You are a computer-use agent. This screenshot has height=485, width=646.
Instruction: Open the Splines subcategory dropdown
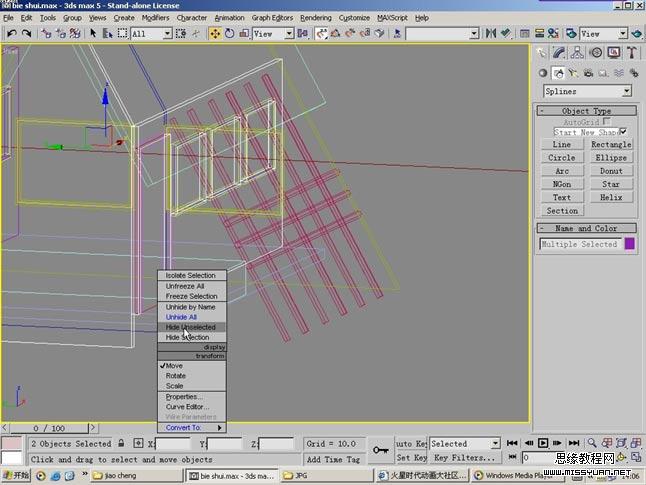pos(627,91)
